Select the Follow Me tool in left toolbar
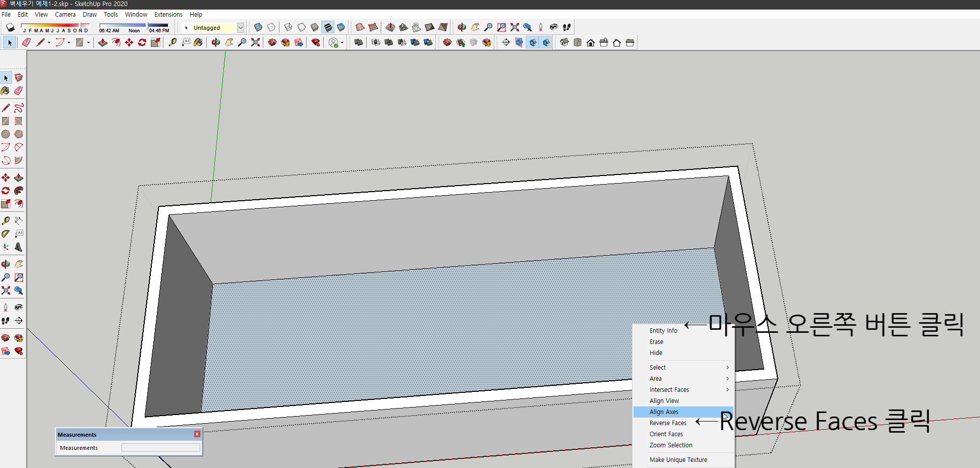Image resolution: width=980 pixels, height=468 pixels. pyautogui.click(x=19, y=191)
